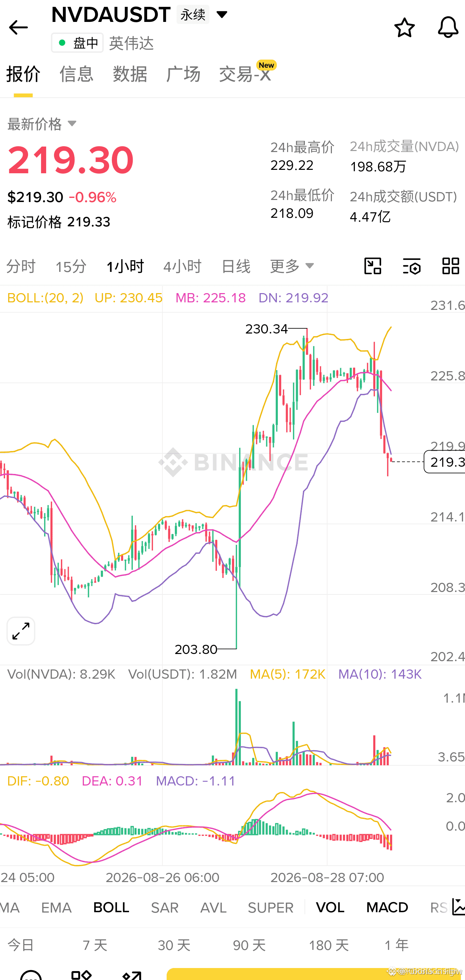Image resolution: width=465 pixels, height=980 pixels.
Task: Tap the large 219.30 latest price
Action: [x=71, y=160]
